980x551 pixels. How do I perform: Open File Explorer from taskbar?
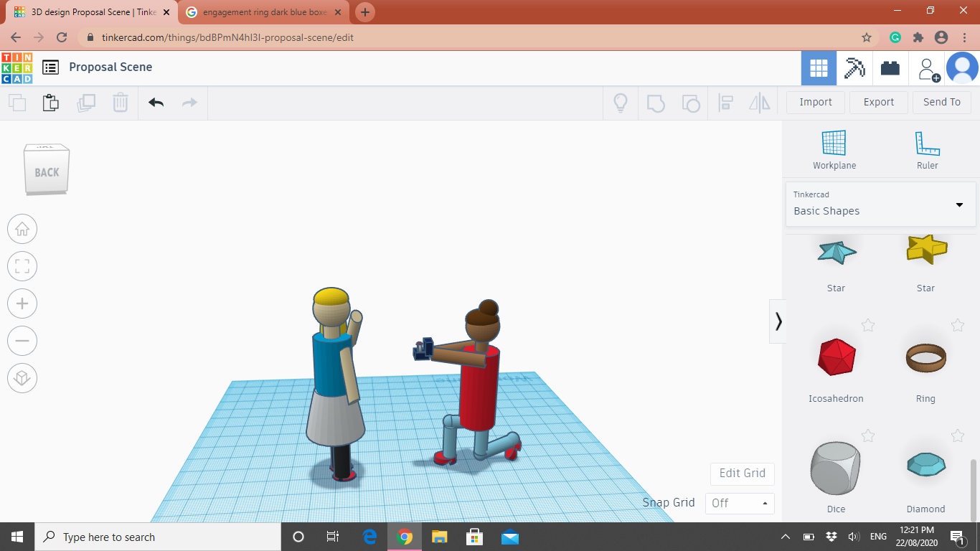click(440, 537)
